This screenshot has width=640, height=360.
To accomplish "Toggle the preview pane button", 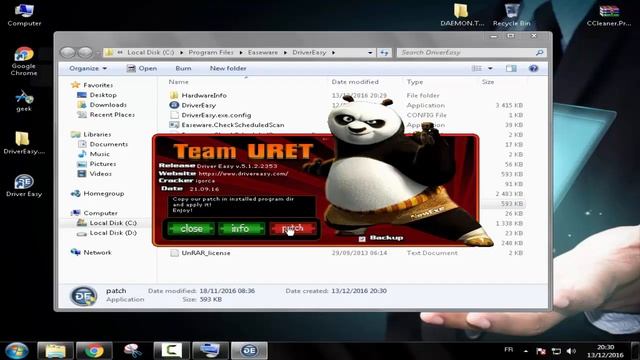I will 511,68.
